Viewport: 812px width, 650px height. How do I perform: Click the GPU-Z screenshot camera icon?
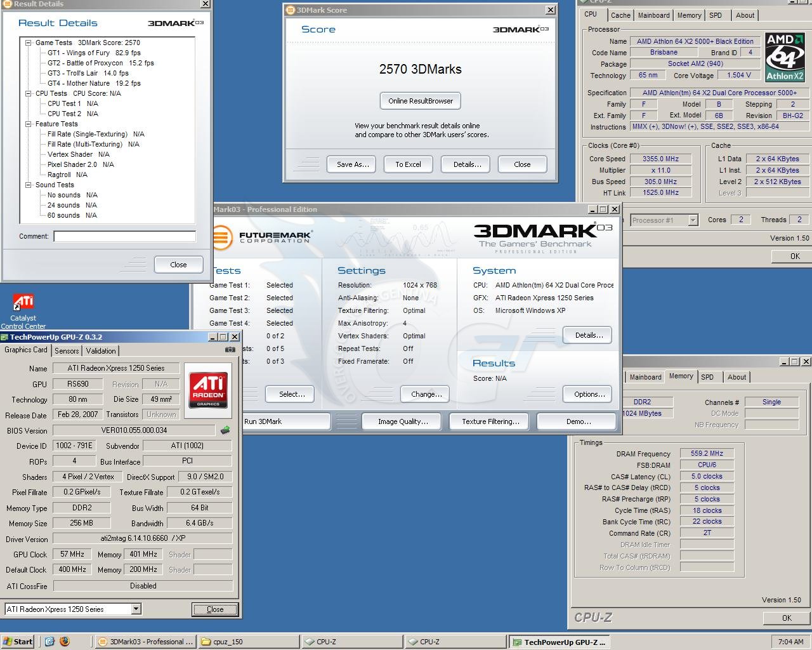[230, 350]
